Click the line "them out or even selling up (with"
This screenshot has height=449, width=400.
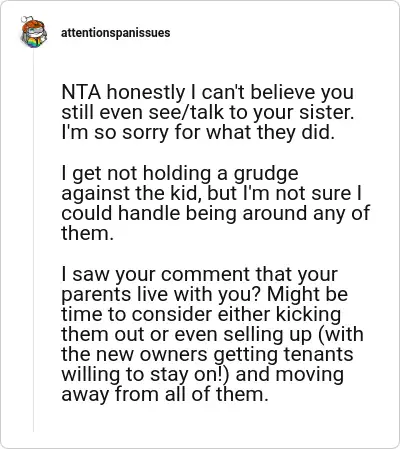point(212,335)
